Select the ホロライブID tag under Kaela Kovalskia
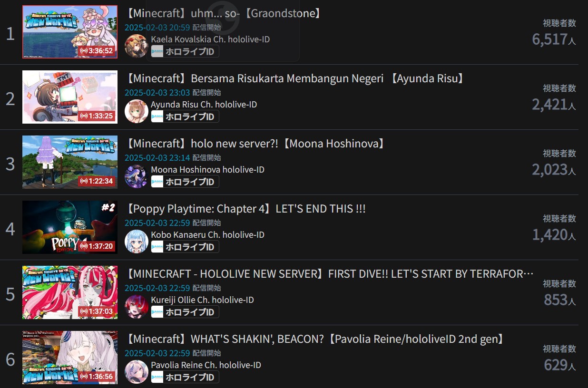588x388 pixels. 185,51
